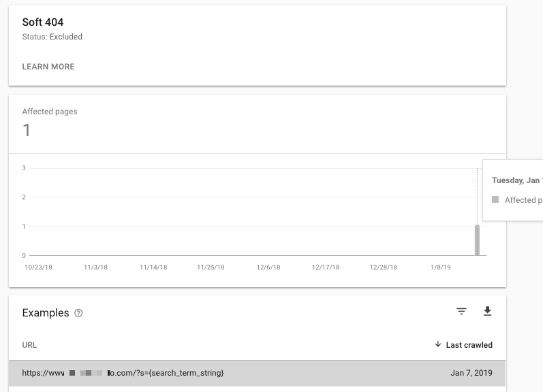
Task: Click the 11/14/18 date on chart axis
Action: [x=153, y=267]
